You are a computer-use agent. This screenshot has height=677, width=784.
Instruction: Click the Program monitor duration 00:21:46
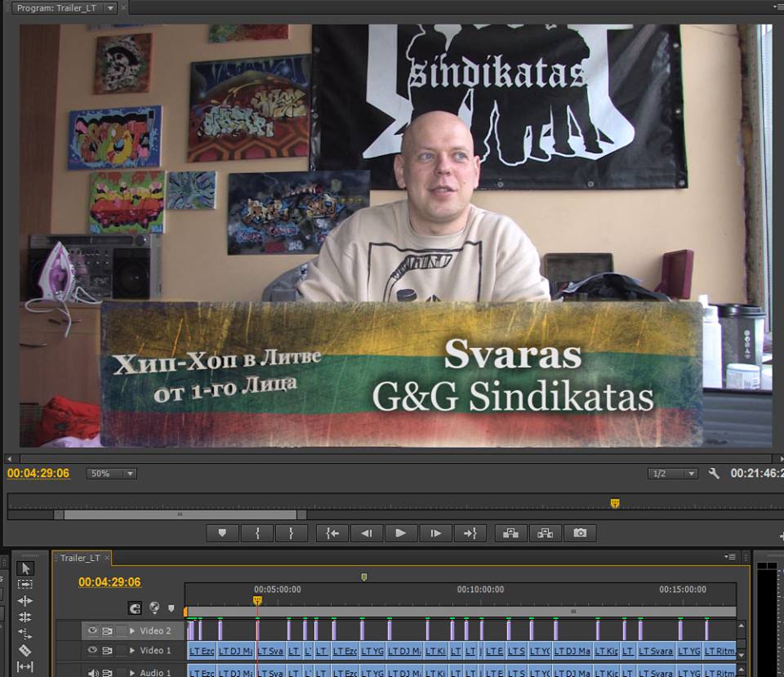tap(756, 473)
